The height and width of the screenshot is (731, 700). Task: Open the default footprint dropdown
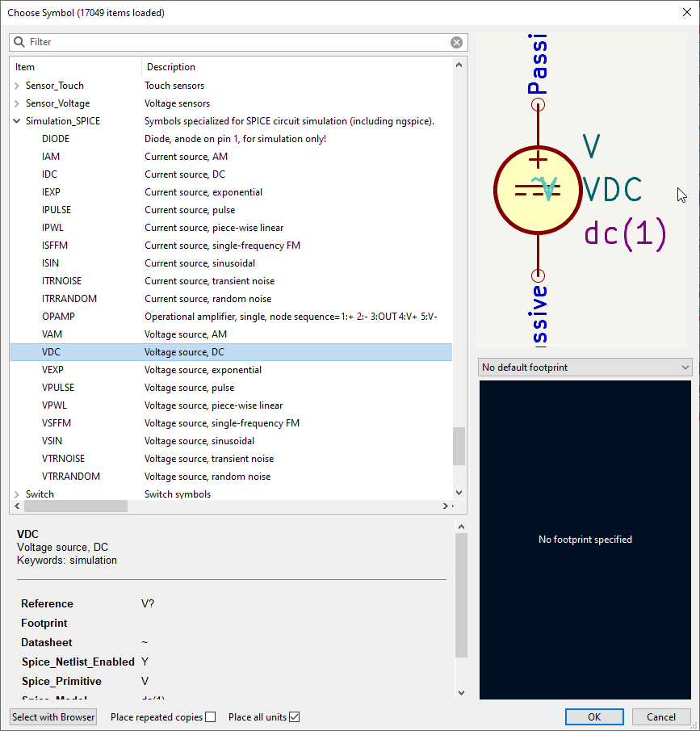point(684,368)
